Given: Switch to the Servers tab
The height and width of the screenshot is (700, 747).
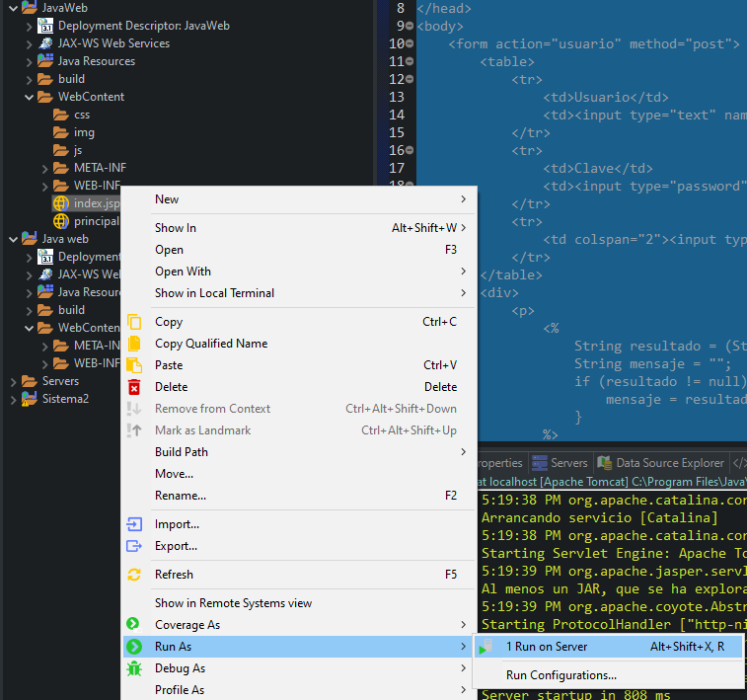Looking at the screenshot, I should coord(560,463).
